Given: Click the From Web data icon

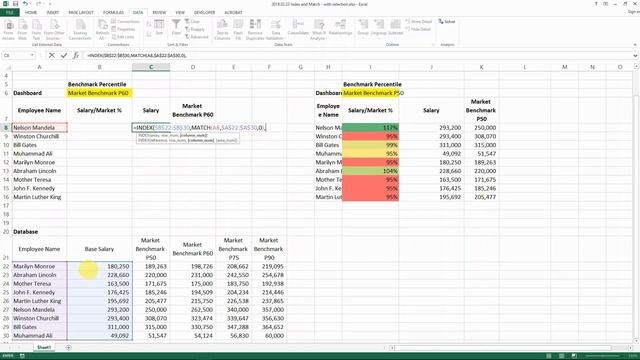Looking at the screenshot, I should (22, 30).
